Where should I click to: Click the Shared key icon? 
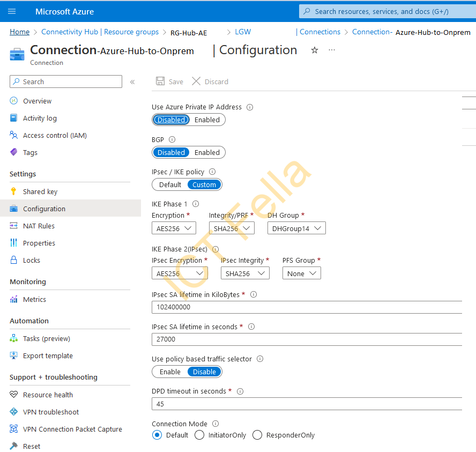13,191
